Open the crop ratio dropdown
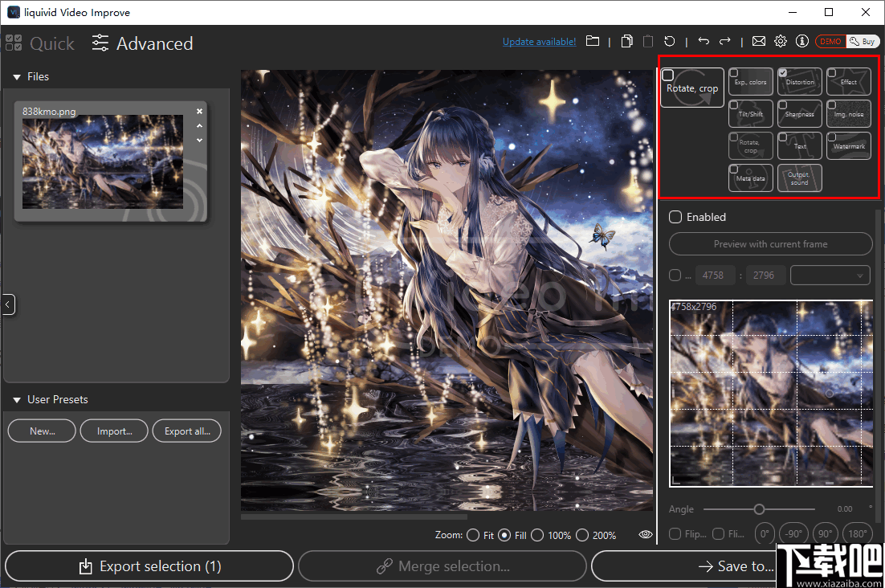The height and width of the screenshot is (588, 885). [830, 275]
